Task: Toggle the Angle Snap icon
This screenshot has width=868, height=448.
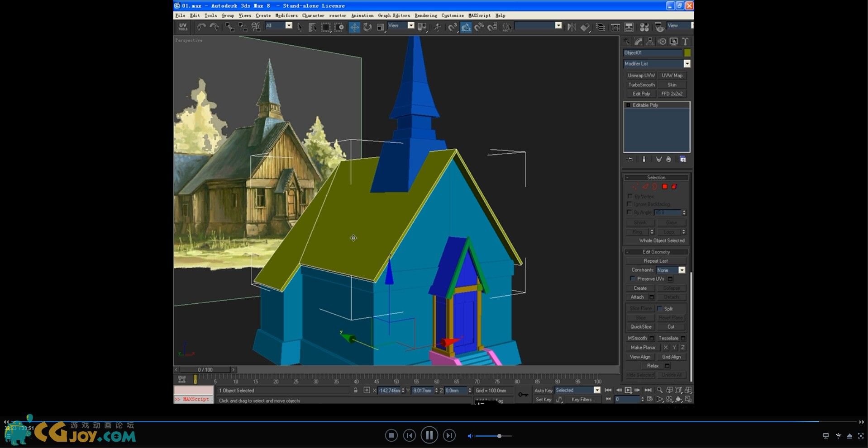Action: (466, 27)
